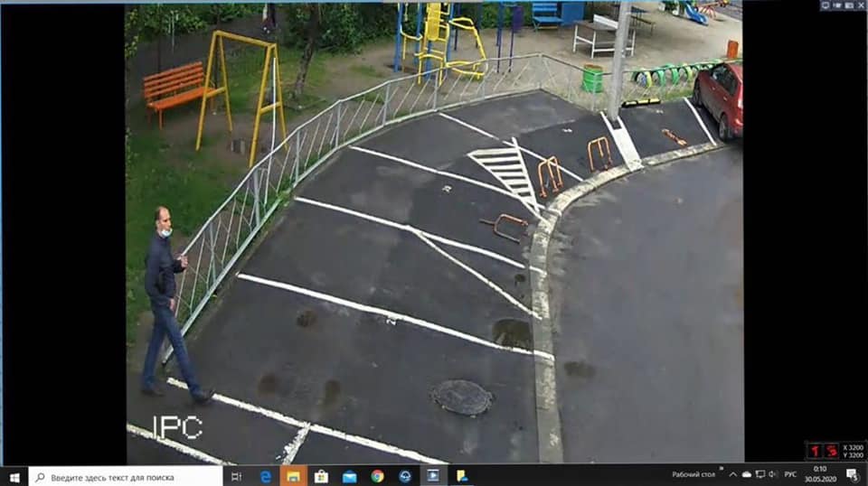Switch to the active video player app

coord(433,476)
